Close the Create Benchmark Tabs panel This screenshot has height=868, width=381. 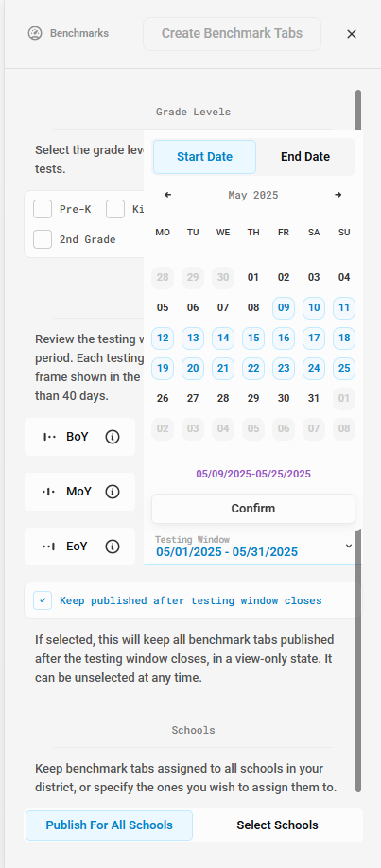352,34
